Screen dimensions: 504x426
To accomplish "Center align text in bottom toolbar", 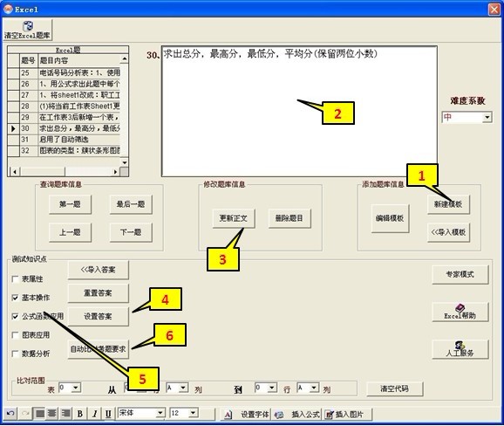I will click(52, 413).
